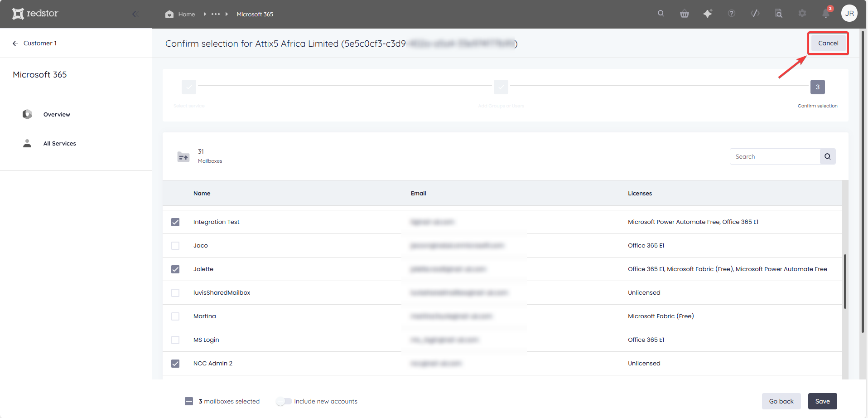Open the All Services menu item
The width and height of the screenshot is (868, 418).
point(60,143)
